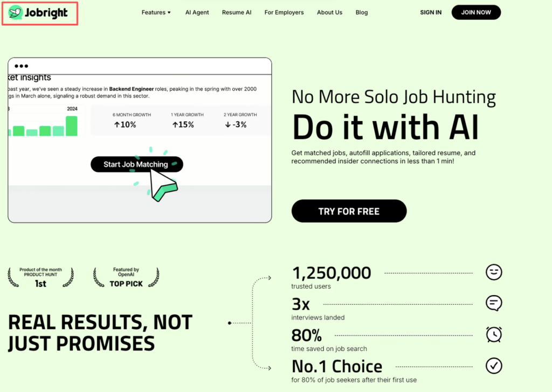Click SIGN IN
The width and height of the screenshot is (552, 392).
(431, 12)
